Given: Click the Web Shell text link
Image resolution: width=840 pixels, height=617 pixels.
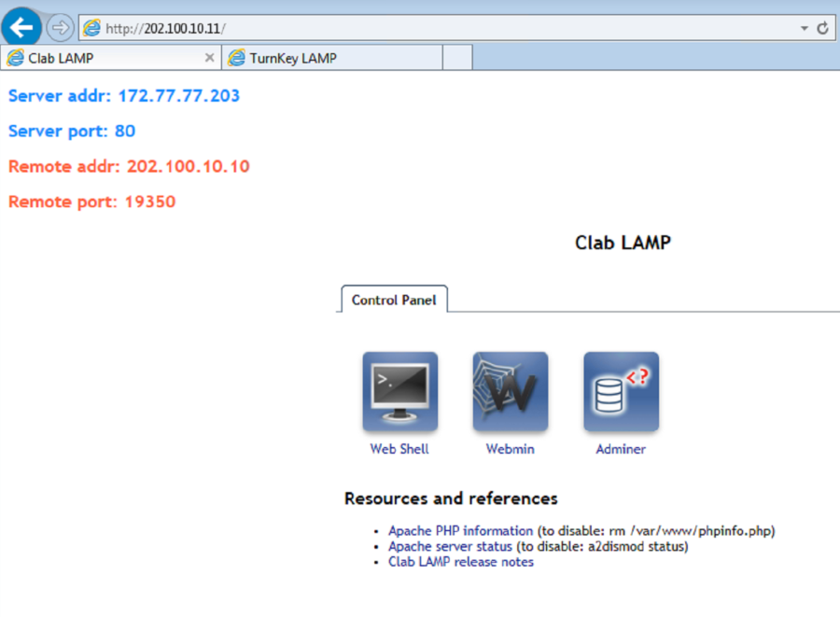Looking at the screenshot, I should tap(399, 449).
